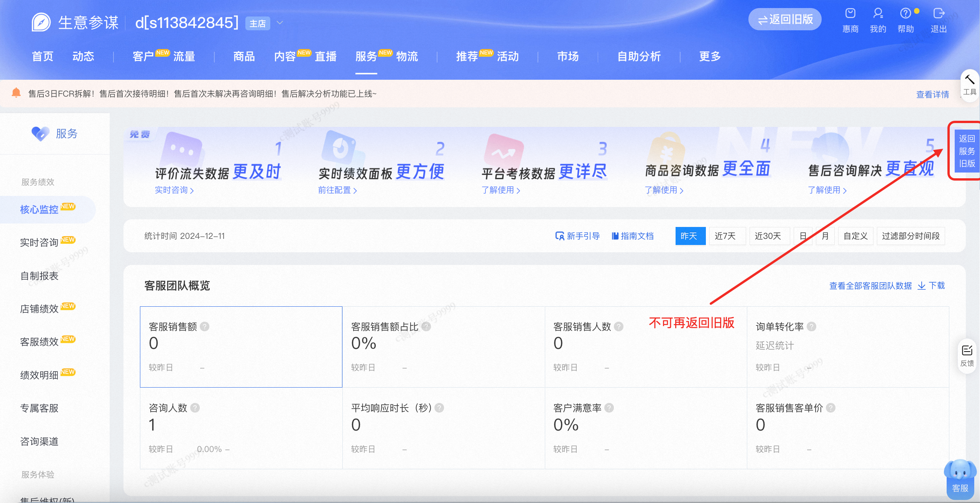980x503 pixels.
Task: Click 下载 to download team data
Action: (x=937, y=286)
